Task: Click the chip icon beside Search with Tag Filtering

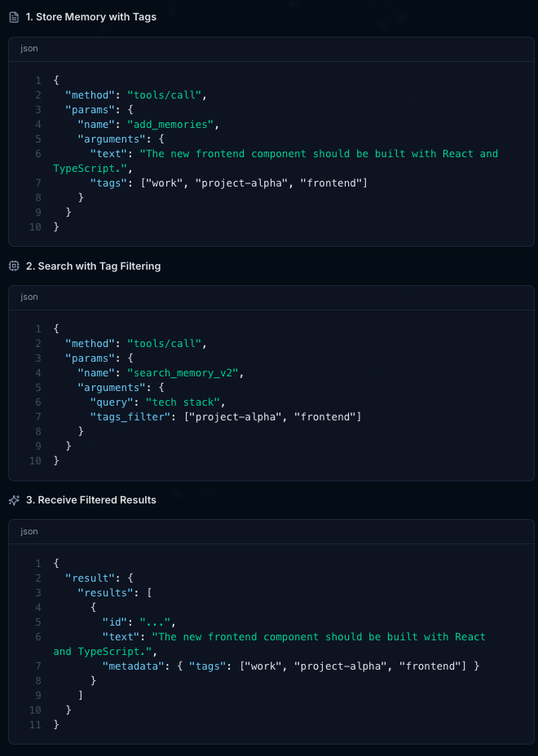Action: tap(14, 266)
